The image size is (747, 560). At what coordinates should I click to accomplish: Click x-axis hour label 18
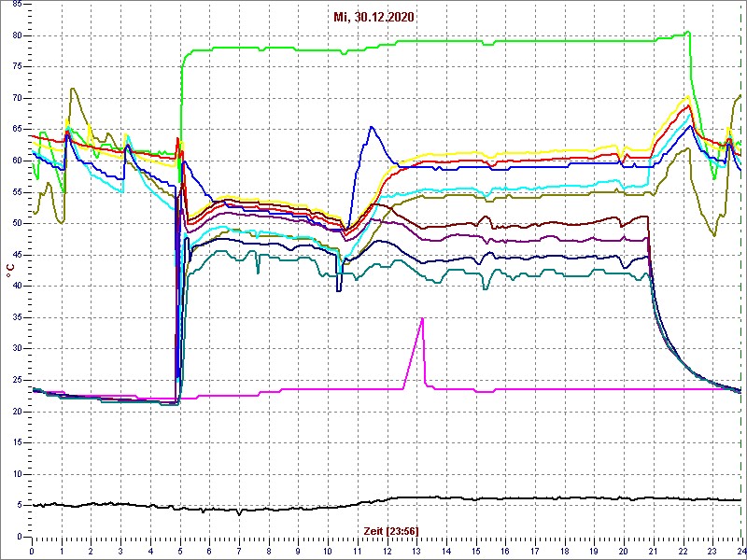click(565, 552)
